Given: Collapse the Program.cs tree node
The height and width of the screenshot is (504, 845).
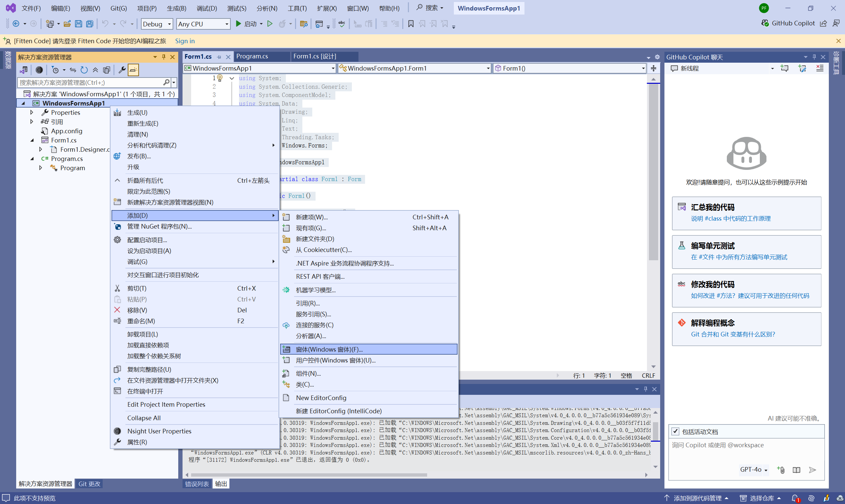Looking at the screenshot, I should point(32,159).
